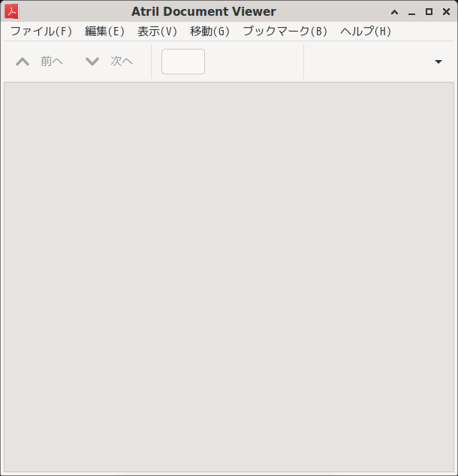Open the ヘルプ(H) menu
Screen dimensions: 458x476
366,32
